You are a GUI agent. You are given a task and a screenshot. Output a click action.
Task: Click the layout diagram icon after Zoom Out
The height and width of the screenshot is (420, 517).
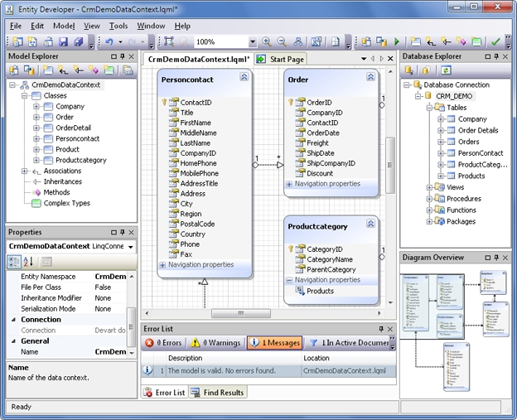tap(298, 42)
